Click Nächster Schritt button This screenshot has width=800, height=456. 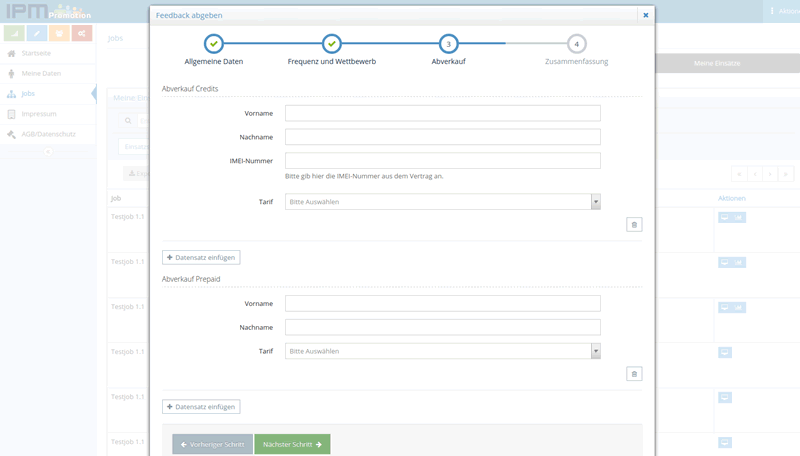[x=292, y=444]
